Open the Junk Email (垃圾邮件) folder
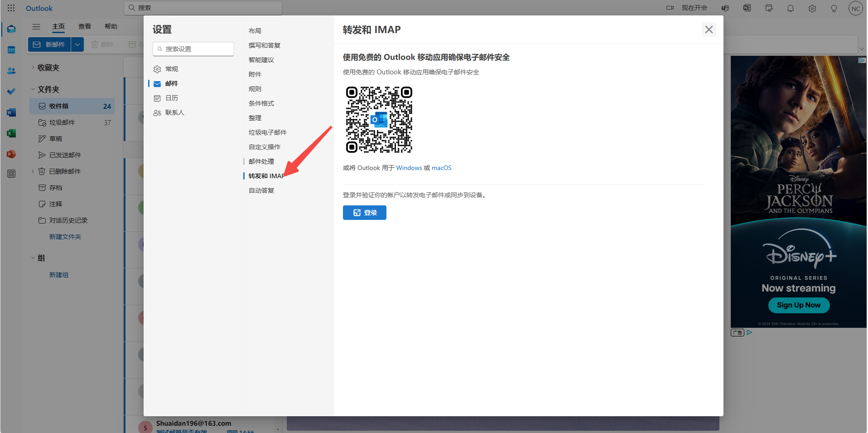The width and height of the screenshot is (868, 433). (x=72, y=122)
